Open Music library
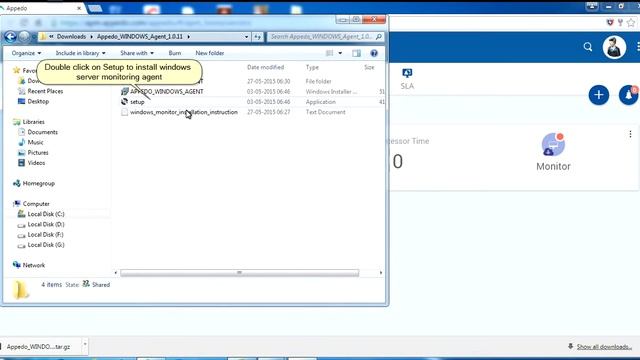Image resolution: width=640 pixels, height=360 pixels. pyautogui.click(x=35, y=142)
